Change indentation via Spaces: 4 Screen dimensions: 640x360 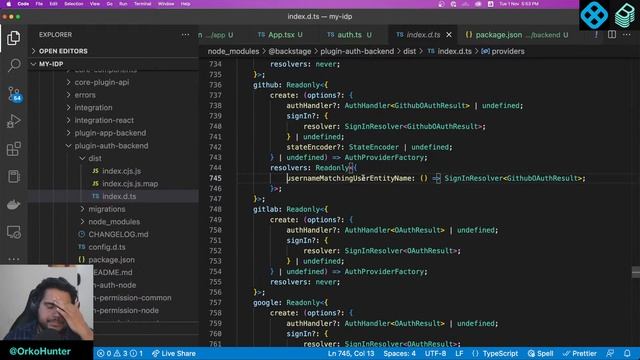(x=400, y=353)
